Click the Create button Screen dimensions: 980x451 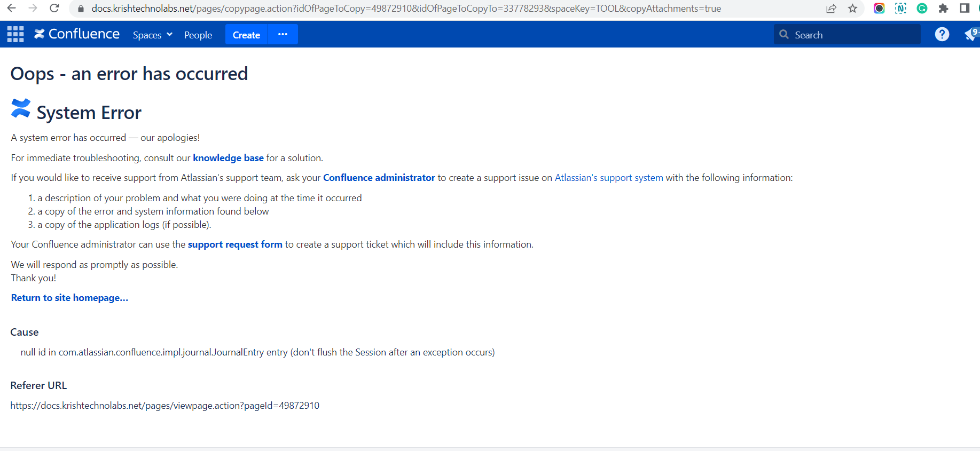tap(246, 35)
